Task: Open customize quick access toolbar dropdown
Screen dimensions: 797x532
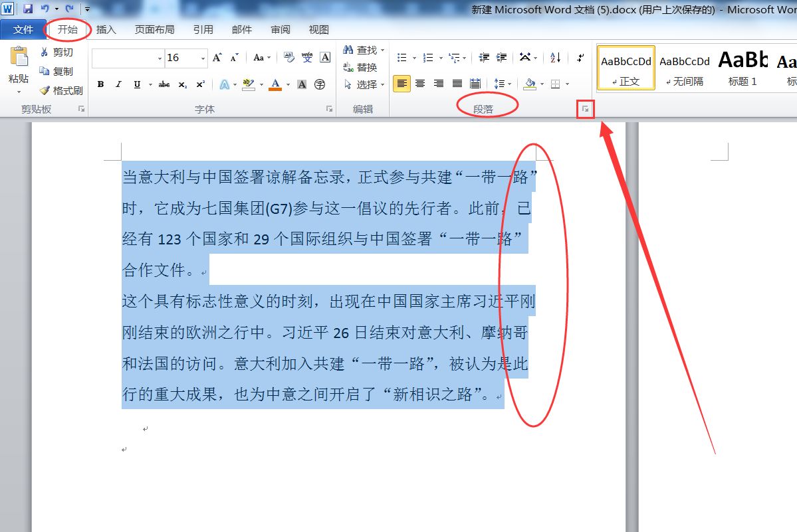Action: [x=88, y=9]
